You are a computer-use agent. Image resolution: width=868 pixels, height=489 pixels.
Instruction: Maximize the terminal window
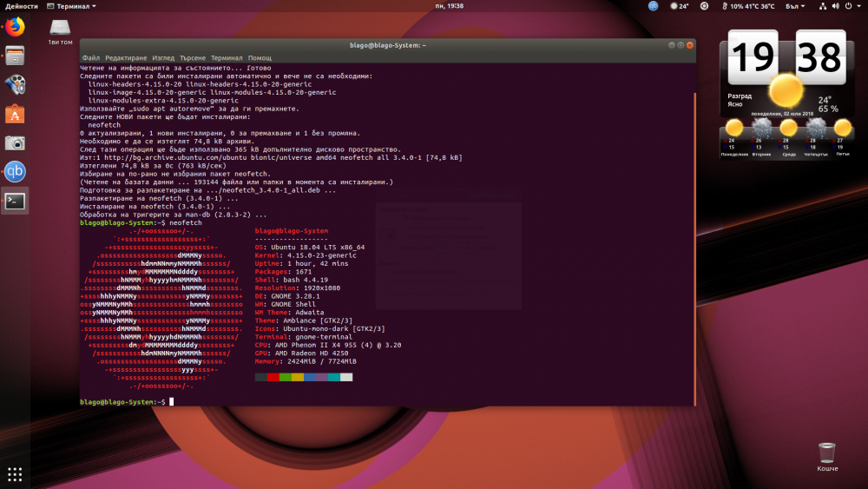pos(681,45)
